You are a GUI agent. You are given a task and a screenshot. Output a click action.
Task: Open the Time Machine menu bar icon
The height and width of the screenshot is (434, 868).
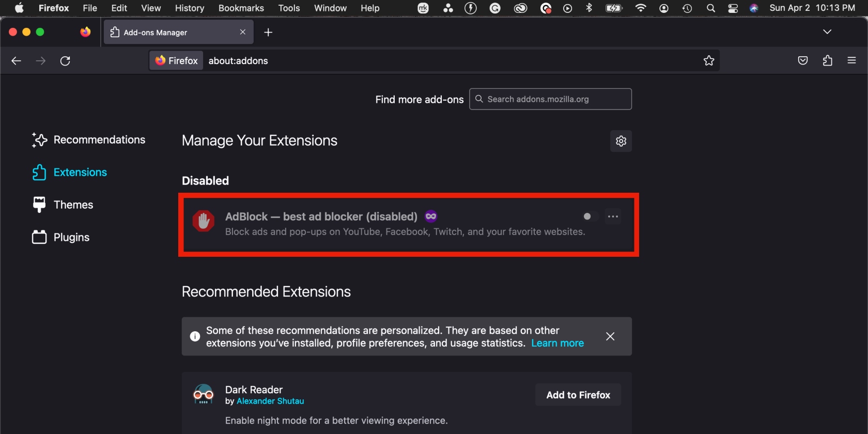click(687, 8)
